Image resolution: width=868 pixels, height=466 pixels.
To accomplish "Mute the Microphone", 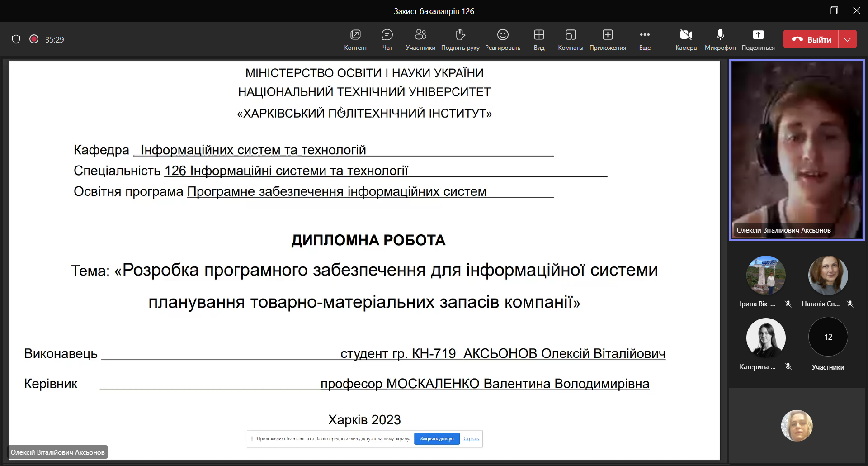I will (720, 39).
